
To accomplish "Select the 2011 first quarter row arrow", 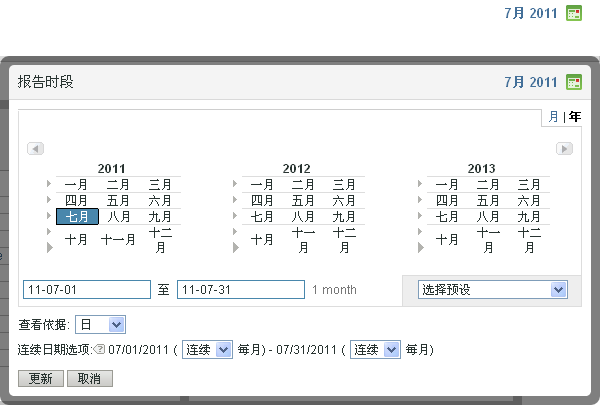I will 49,184.
